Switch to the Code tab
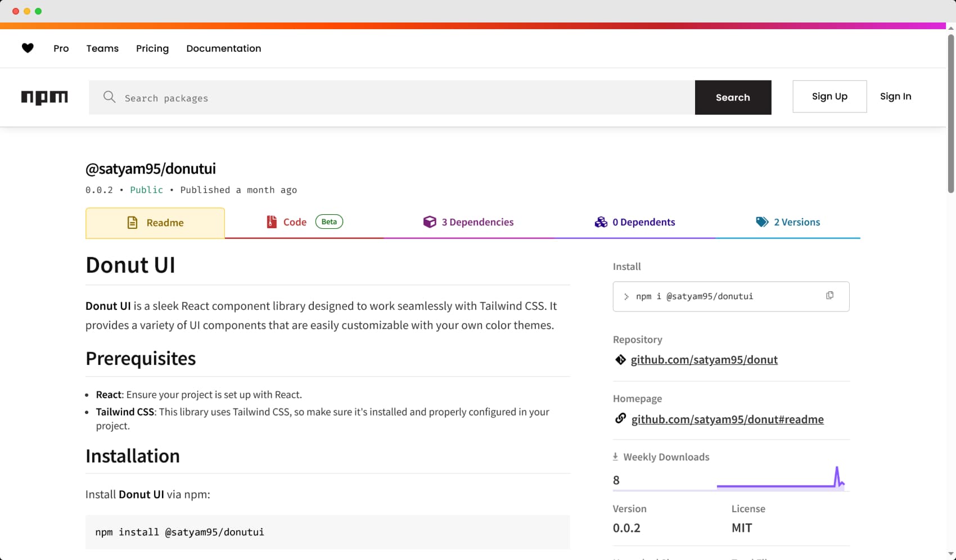Screen dimensions: 956x560 (304, 223)
